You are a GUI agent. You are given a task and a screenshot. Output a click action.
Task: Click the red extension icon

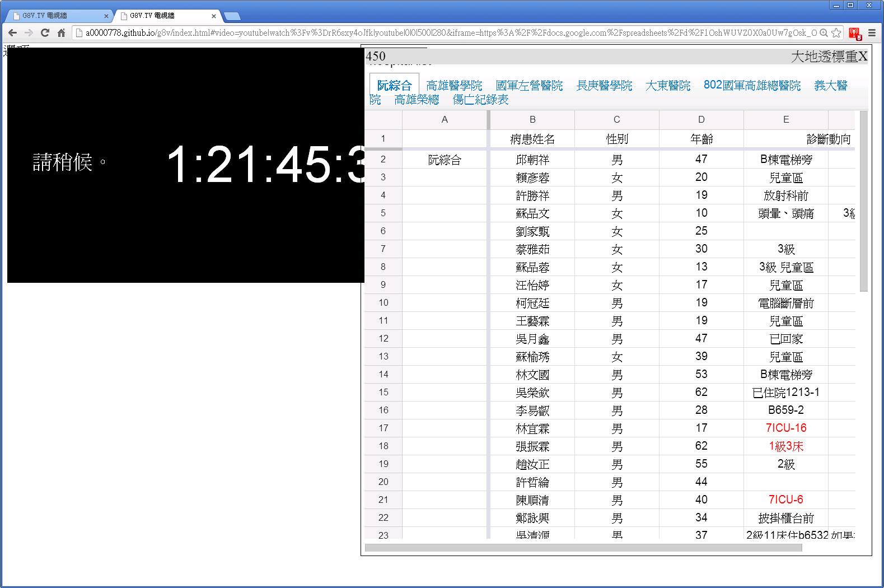[x=854, y=34]
